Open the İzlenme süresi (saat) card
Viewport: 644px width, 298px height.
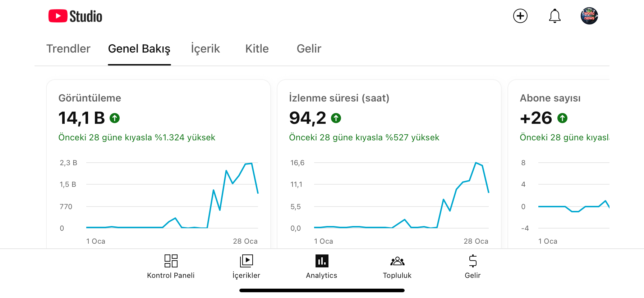[389, 164]
